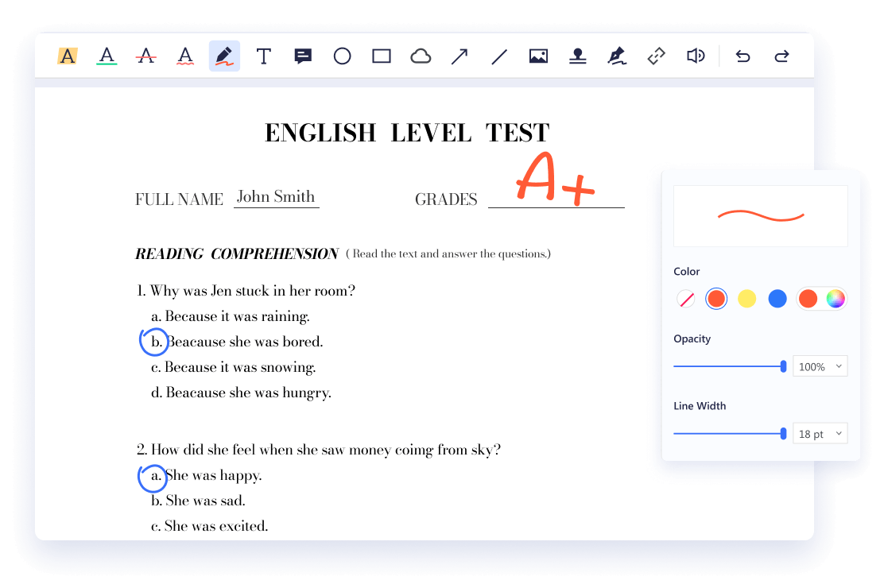The width and height of the screenshot is (884, 588).
Task: Select the Underline text tool
Action: point(107,56)
